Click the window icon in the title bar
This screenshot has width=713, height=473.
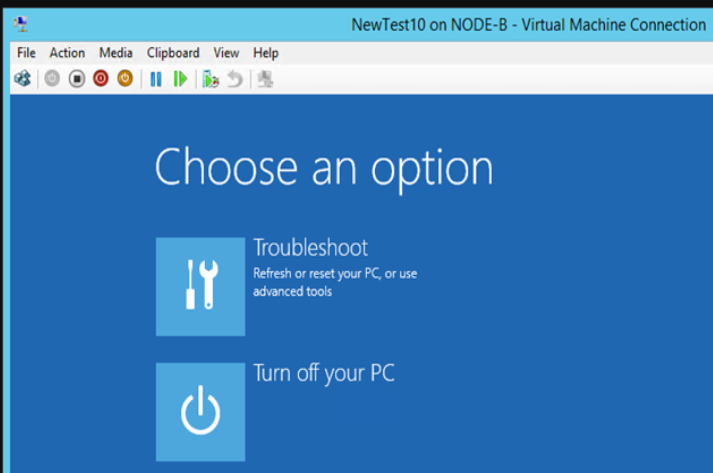(x=21, y=24)
